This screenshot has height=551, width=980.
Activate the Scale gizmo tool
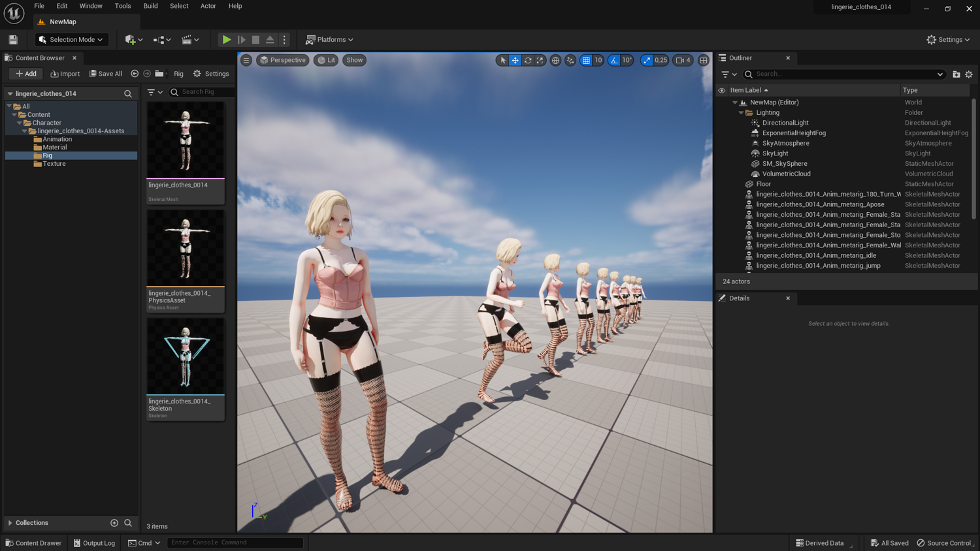(540, 60)
